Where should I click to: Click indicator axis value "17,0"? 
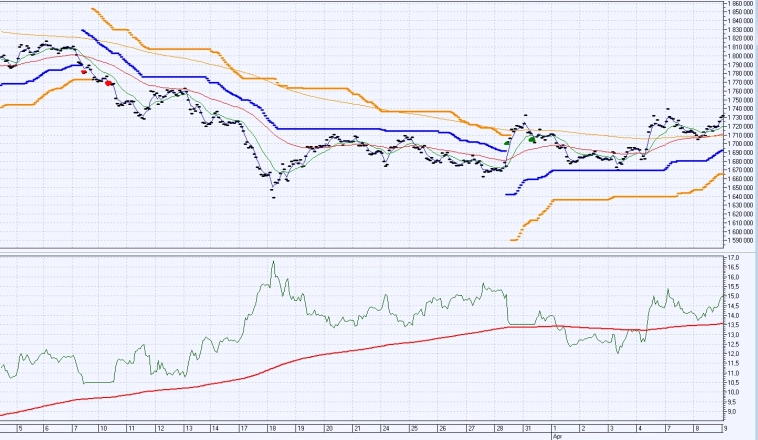(x=734, y=258)
